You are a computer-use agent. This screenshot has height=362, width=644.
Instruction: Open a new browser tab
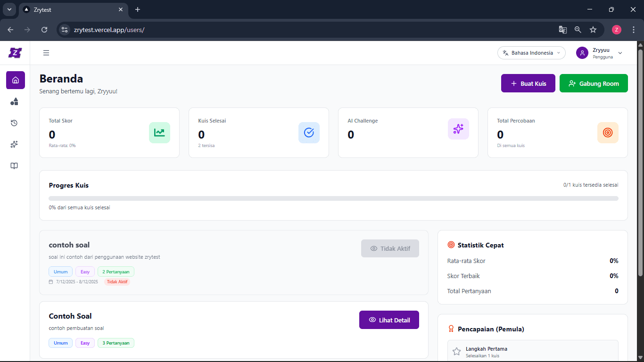click(138, 9)
